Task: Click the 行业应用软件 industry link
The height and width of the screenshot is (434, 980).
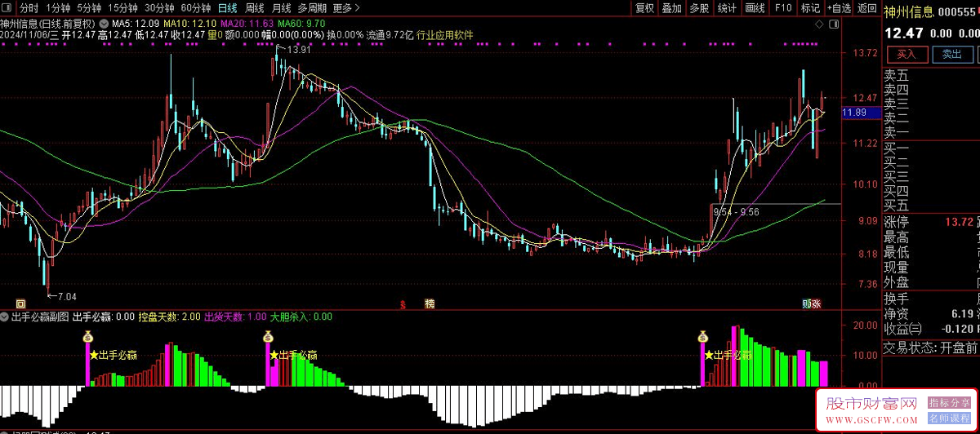Action: point(445,35)
